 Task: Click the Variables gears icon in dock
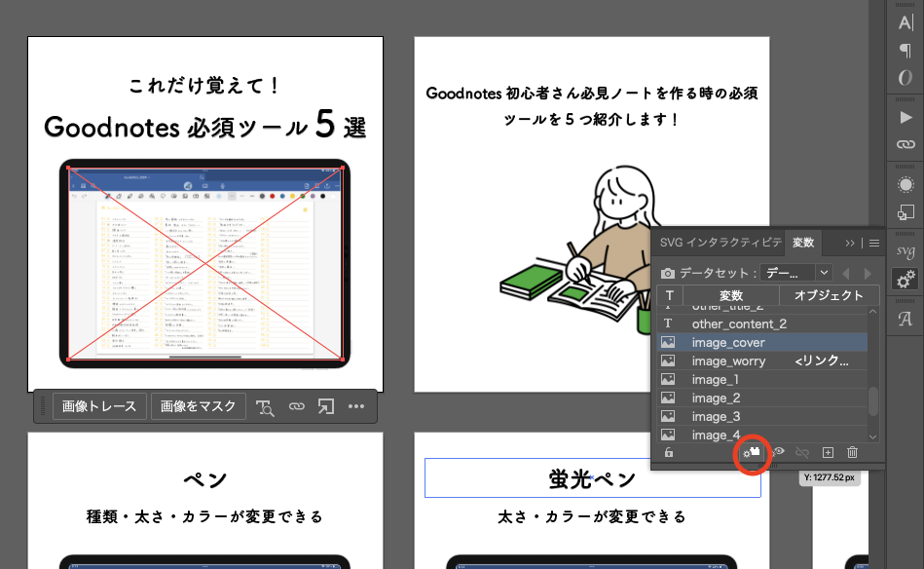click(906, 279)
